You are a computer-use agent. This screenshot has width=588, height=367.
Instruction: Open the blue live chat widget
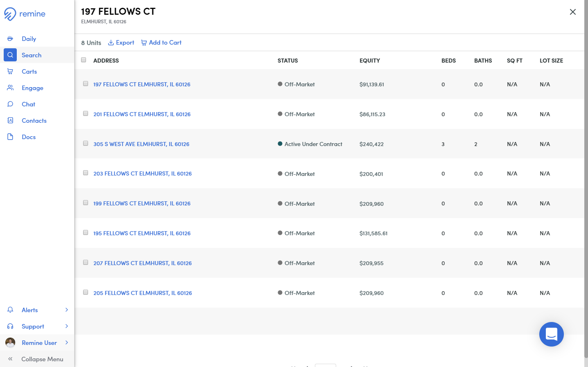552,334
